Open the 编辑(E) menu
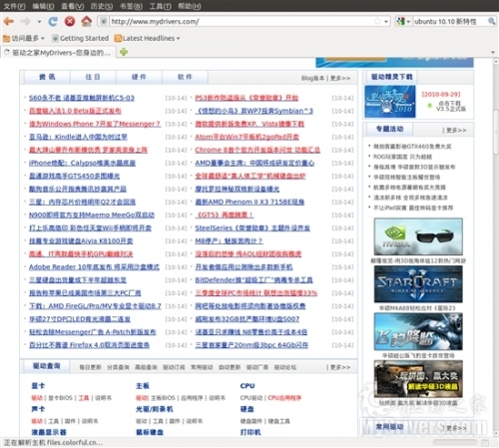The image size is (499, 448). coord(43,6)
